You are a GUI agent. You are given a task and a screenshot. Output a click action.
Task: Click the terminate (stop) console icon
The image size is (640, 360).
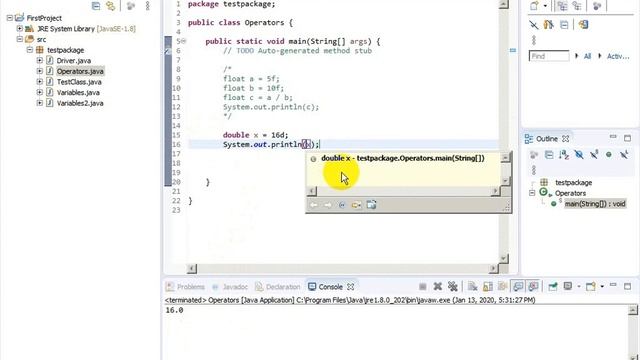423,287
